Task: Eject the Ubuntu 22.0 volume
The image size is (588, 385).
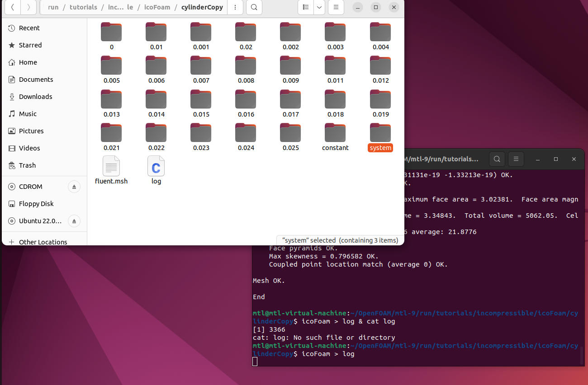Action: (74, 221)
